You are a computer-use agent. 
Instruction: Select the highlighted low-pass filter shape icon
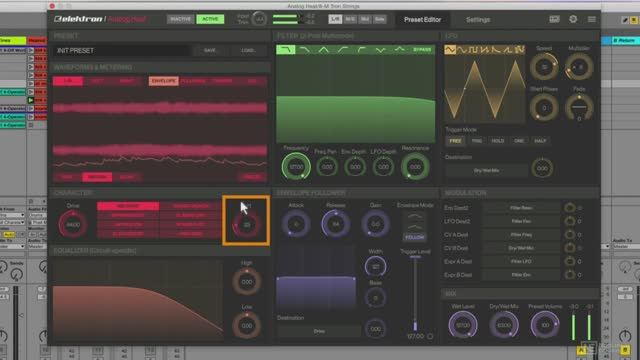pos(286,50)
